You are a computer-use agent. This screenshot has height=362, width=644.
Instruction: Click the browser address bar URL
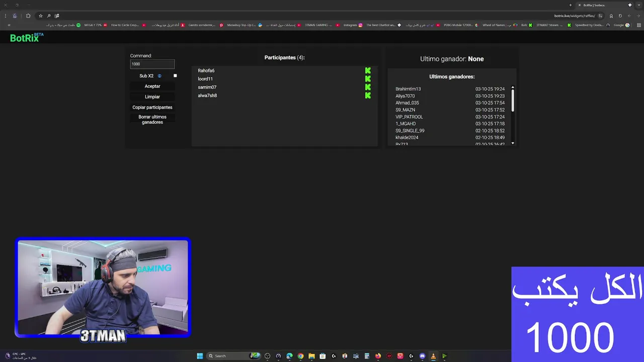click(575, 16)
